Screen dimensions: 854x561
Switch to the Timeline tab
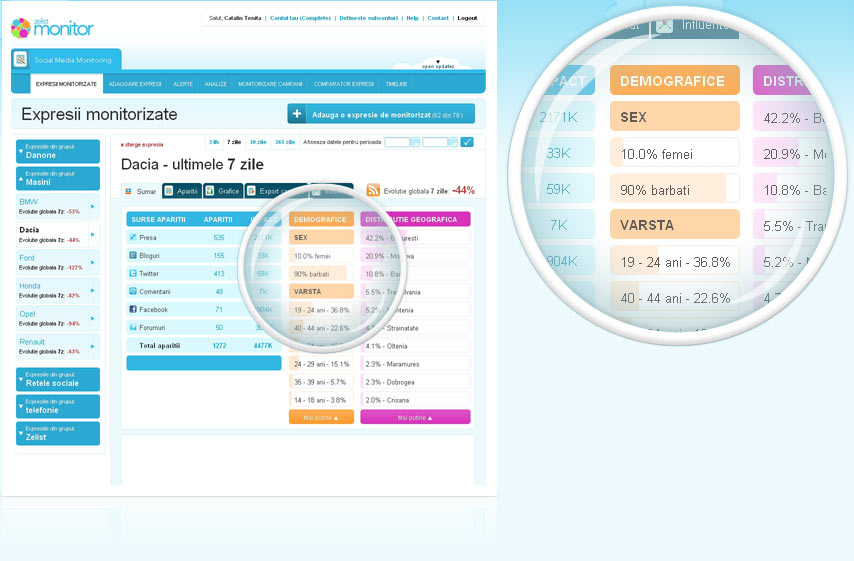pos(396,84)
